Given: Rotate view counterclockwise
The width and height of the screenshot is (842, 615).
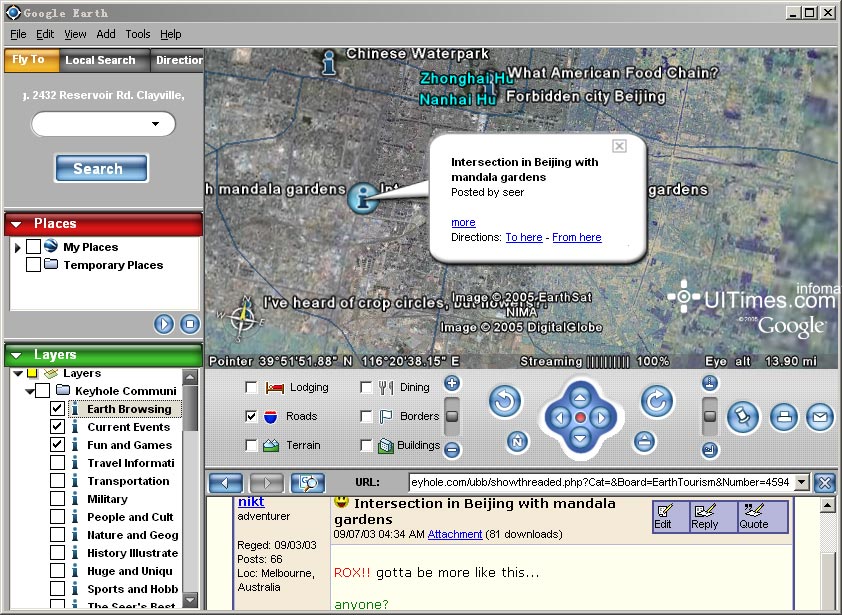Looking at the screenshot, I should tap(505, 401).
